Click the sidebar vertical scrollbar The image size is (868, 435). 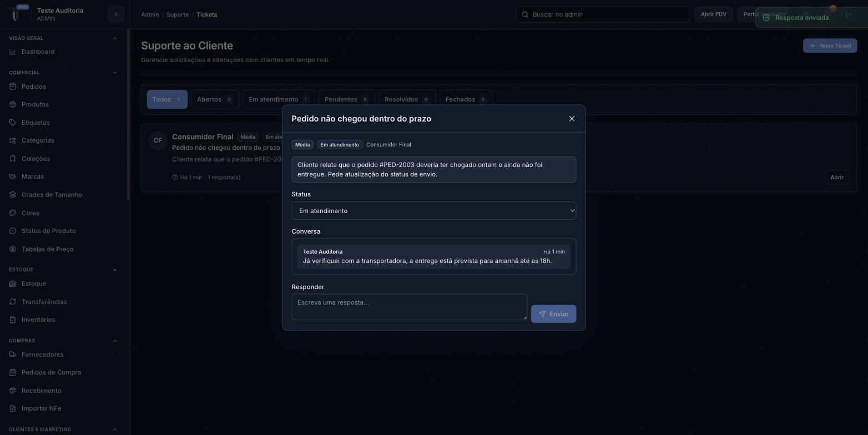coord(128,115)
